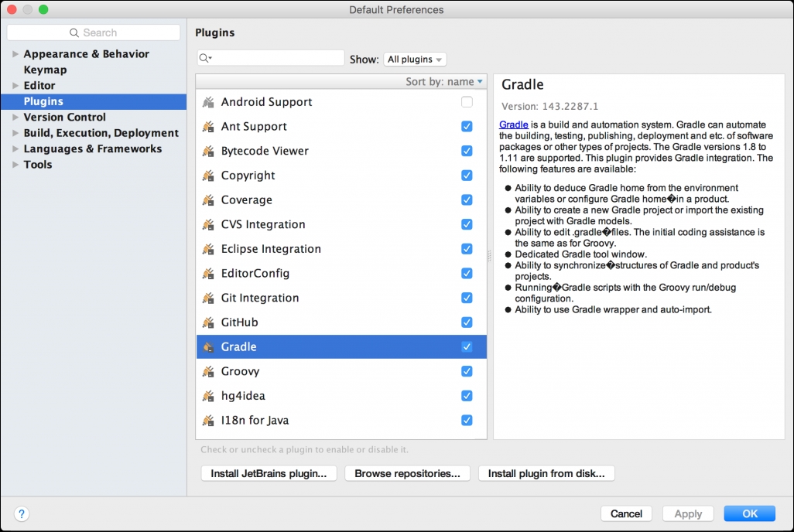Screen dimensions: 794x532
Task: Select the hg4idea plugin row
Action: click(341, 396)
